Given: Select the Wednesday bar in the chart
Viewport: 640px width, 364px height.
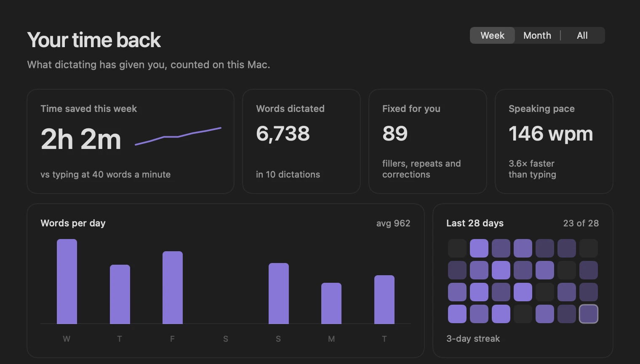Looking at the screenshot, I should tap(67, 282).
